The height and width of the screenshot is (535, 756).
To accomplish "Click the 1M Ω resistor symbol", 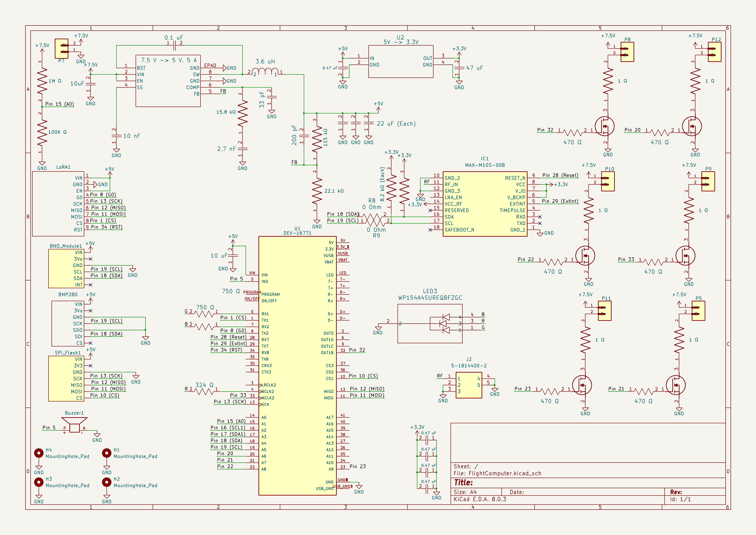I will (42, 81).
